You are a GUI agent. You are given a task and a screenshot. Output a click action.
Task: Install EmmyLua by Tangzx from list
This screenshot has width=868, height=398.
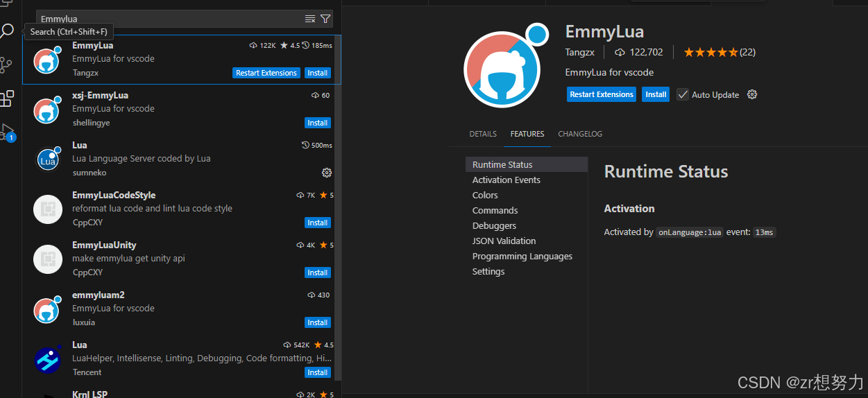[x=318, y=73]
